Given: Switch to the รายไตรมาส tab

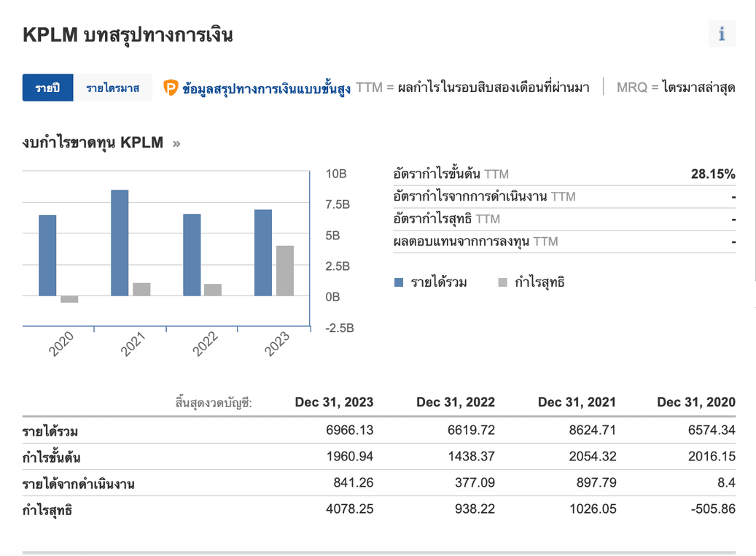Looking at the screenshot, I should pyautogui.click(x=113, y=88).
